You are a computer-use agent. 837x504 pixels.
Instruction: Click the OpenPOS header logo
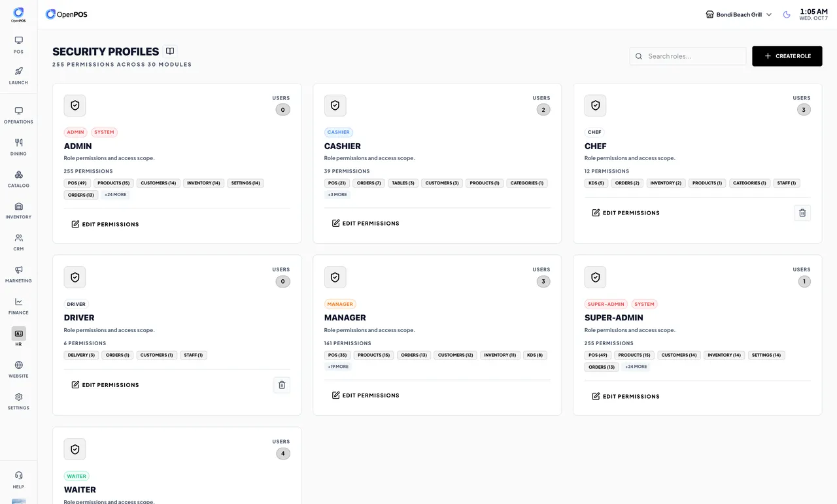pos(66,14)
